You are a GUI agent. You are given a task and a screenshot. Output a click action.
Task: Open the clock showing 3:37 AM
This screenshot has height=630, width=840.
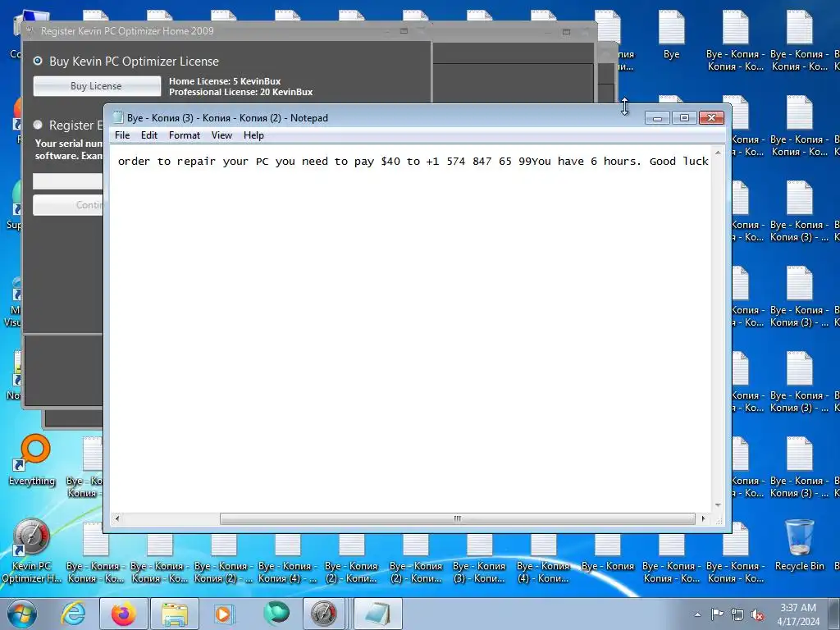point(798,614)
